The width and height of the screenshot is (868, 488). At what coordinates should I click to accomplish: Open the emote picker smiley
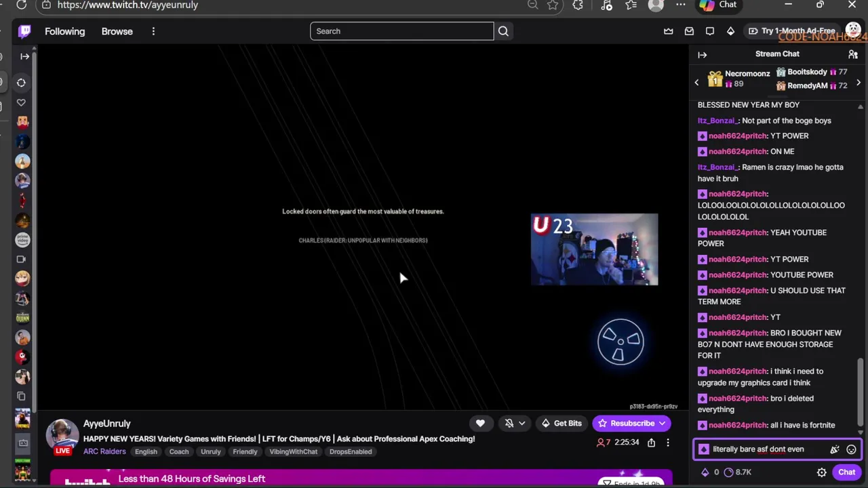pyautogui.click(x=852, y=449)
